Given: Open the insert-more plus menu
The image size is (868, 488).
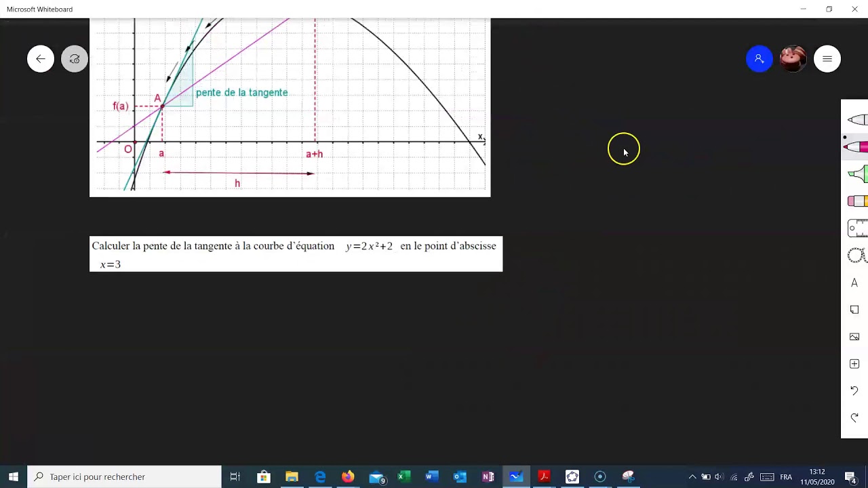Looking at the screenshot, I should click(854, 364).
